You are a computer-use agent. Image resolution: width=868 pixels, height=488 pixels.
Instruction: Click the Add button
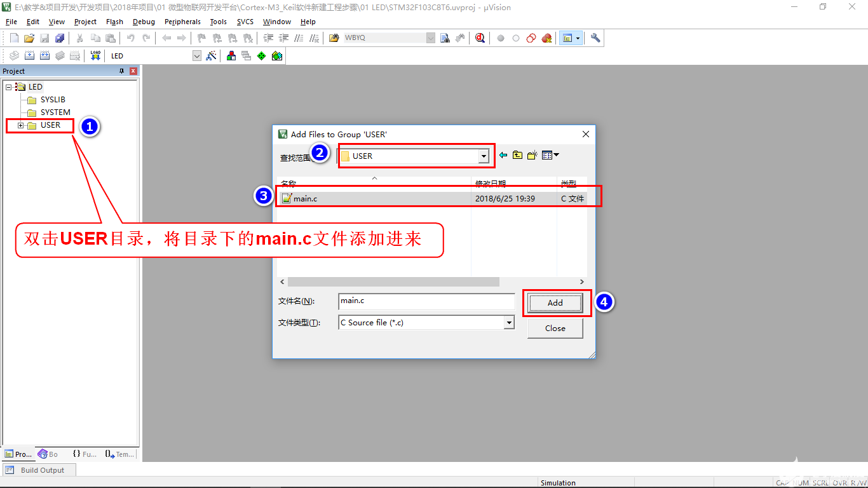[555, 303]
